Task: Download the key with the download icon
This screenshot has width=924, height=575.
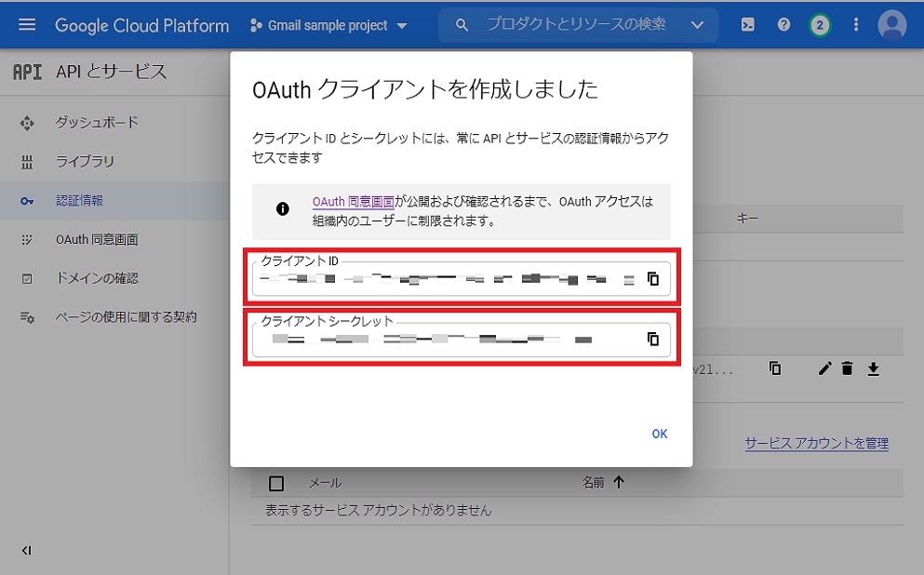Action: click(x=873, y=368)
